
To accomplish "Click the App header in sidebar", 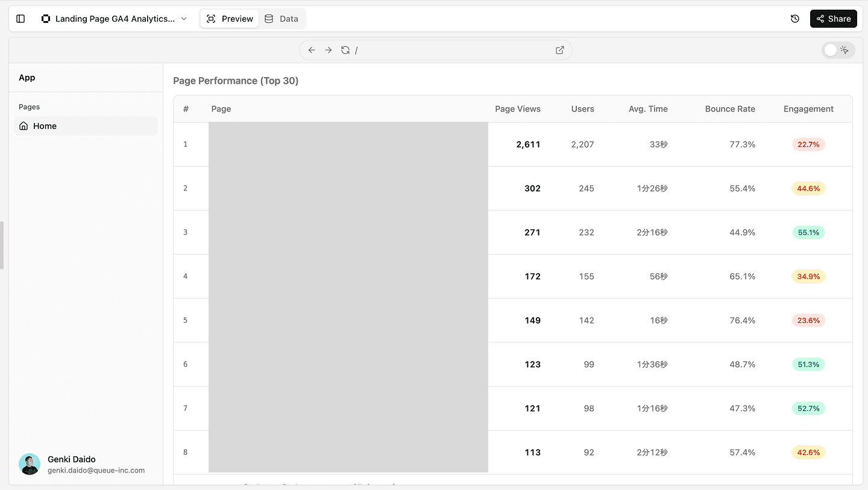I will point(27,78).
